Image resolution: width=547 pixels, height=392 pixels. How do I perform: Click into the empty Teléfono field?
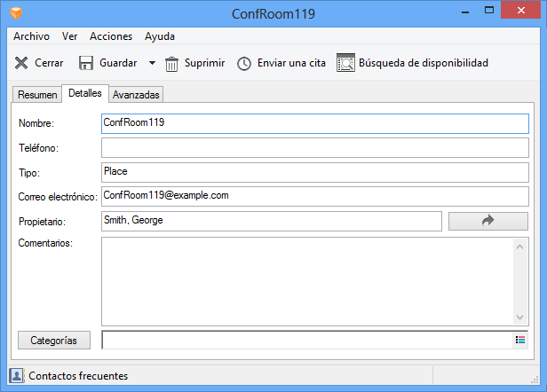point(315,148)
